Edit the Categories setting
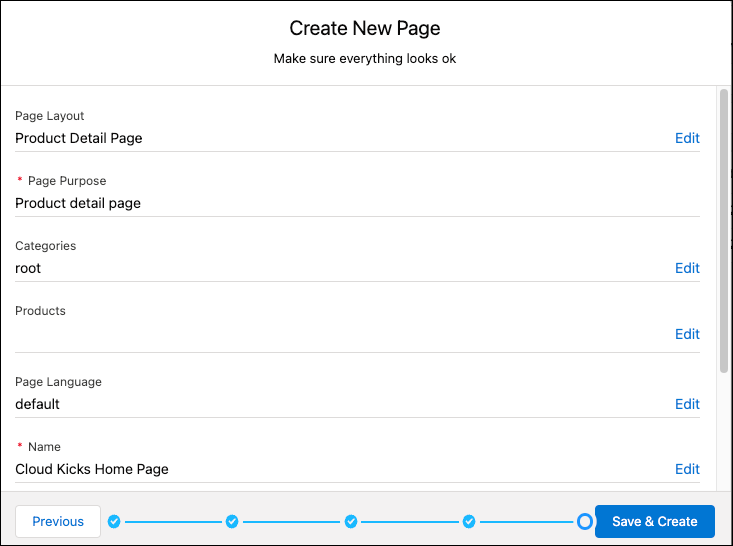Screen dimensions: 733x546 coord(687,268)
